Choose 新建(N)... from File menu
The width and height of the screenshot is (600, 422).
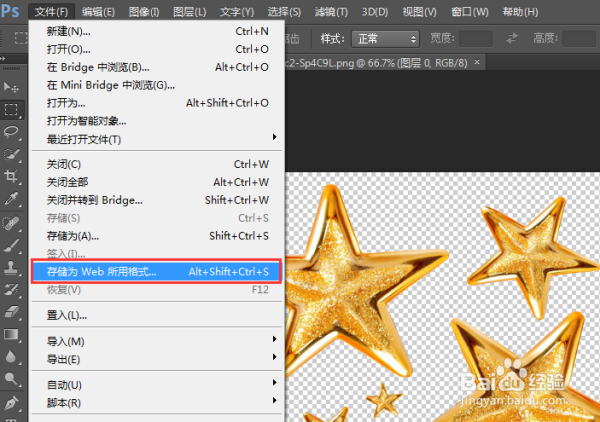click(157, 31)
